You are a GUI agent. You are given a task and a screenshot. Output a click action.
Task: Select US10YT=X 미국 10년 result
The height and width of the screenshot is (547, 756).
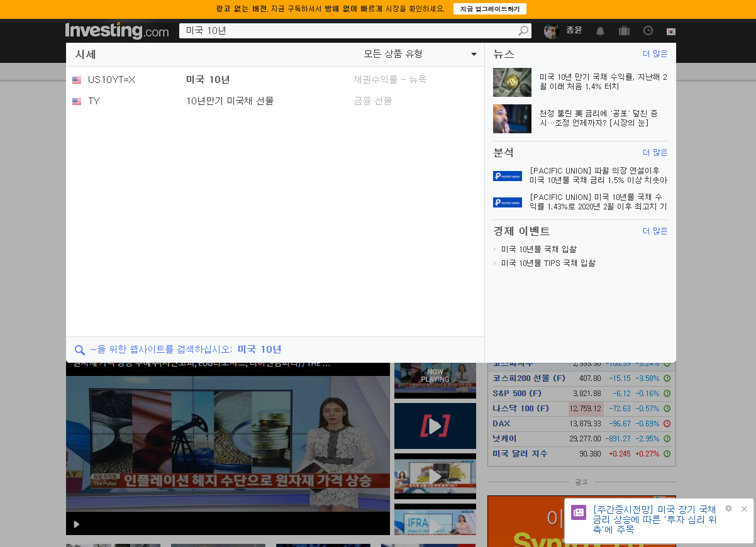tap(275, 80)
